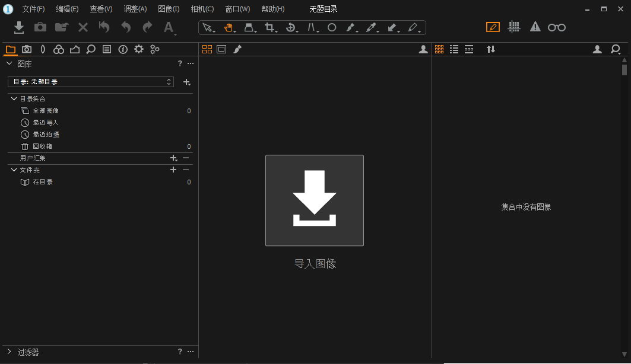The image size is (631, 364).
Task: Click the Auto adjust A icon
Action: click(169, 27)
